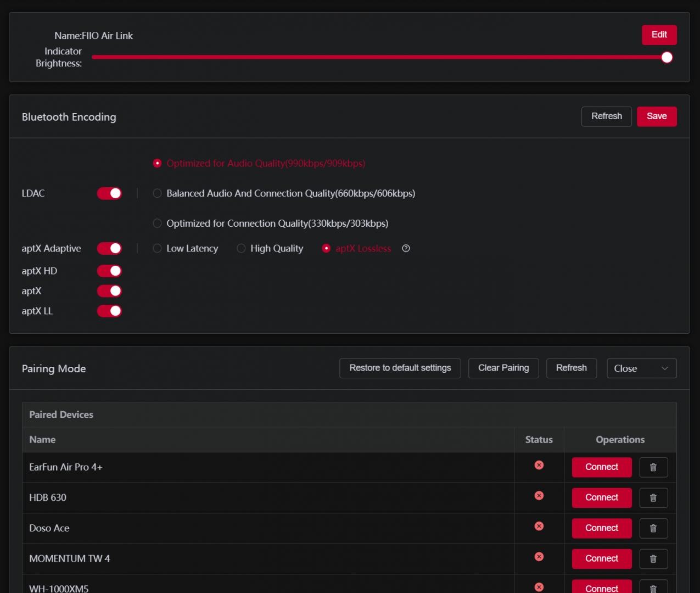700x593 pixels.
Task: Select Balanced Audio And Connection Quality option
Action: coord(158,193)
